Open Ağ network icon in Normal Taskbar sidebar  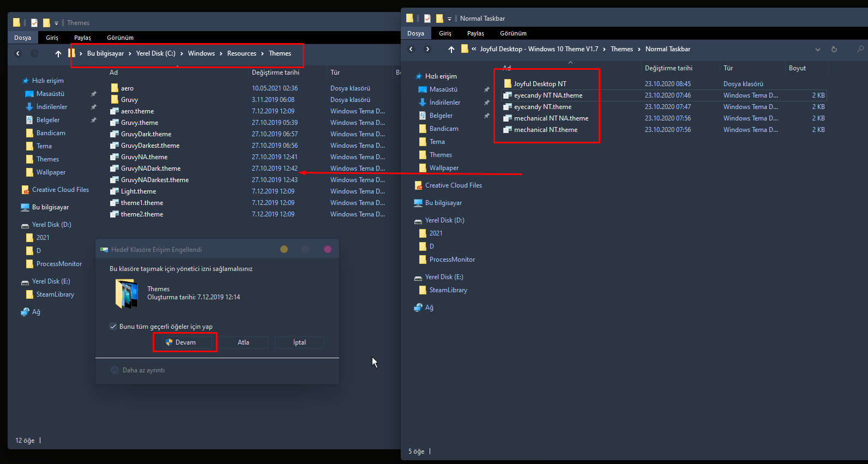pyautogui.click(x=418, y=308)
